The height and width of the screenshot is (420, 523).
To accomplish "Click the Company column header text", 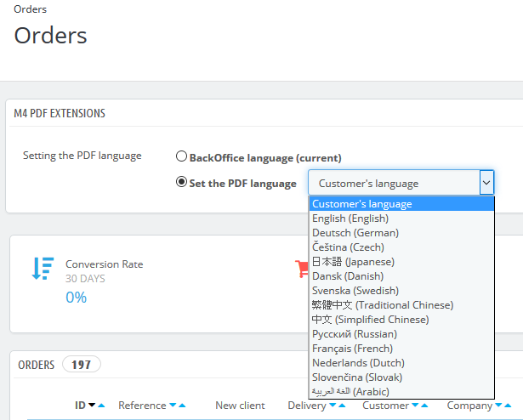I will coord(469,406).
